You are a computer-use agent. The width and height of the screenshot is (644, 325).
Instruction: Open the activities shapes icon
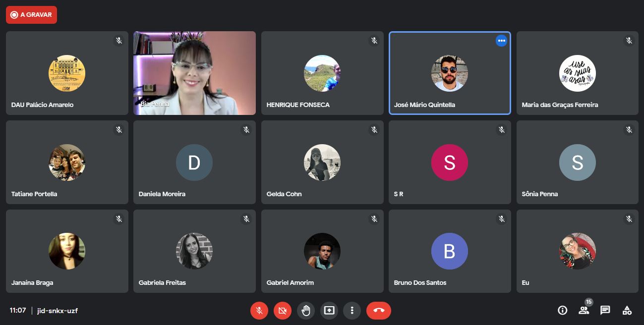[x=627, y=310]
